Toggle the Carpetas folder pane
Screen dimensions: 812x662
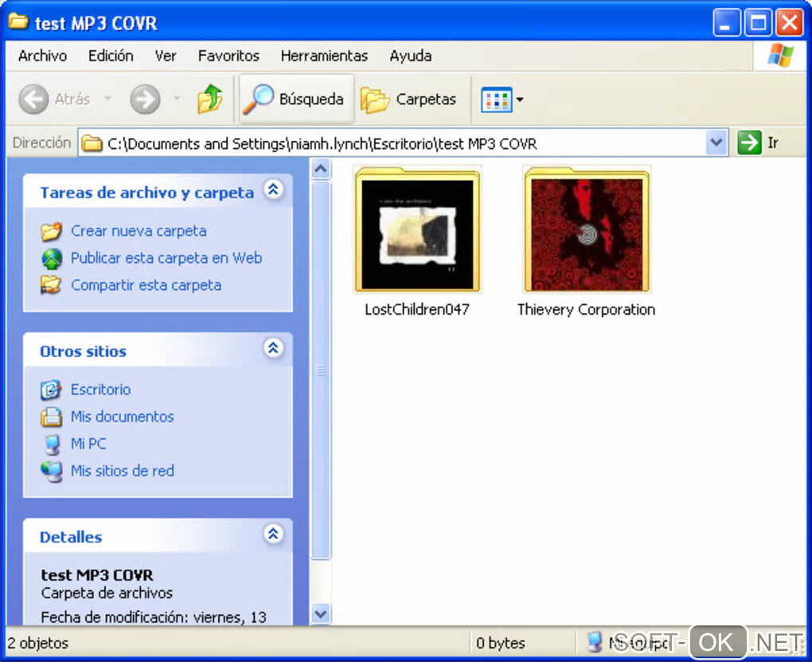coord(409,99)
